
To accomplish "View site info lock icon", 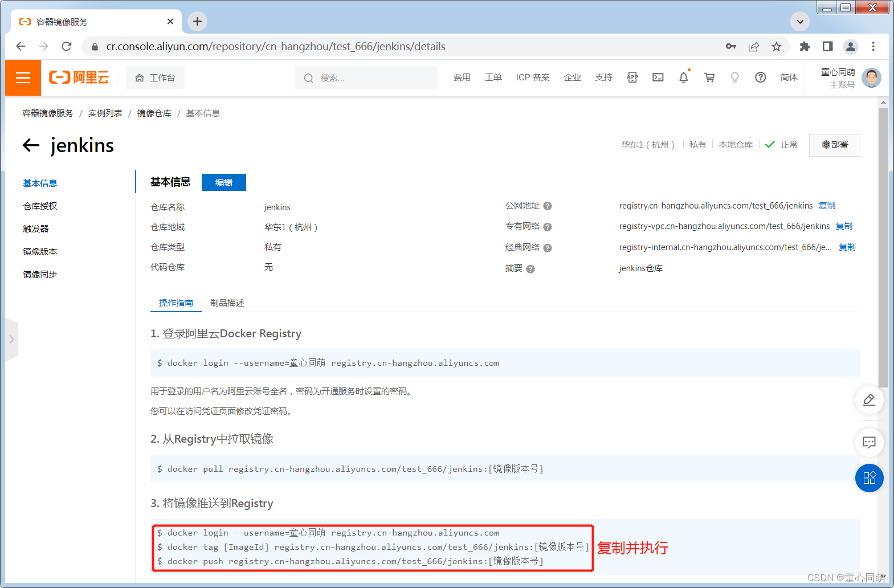I will [x=95, y=46].
